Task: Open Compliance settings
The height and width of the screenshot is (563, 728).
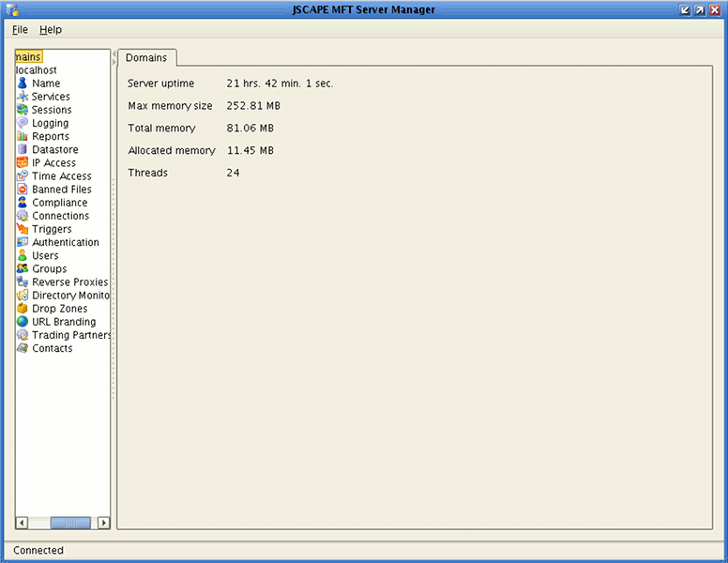Action: coord(60,203)
